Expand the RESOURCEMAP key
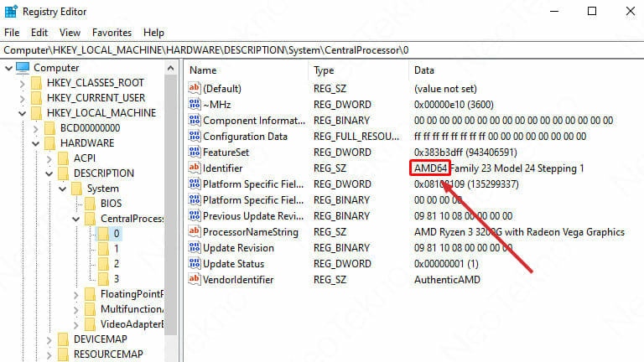 point(49,354)
